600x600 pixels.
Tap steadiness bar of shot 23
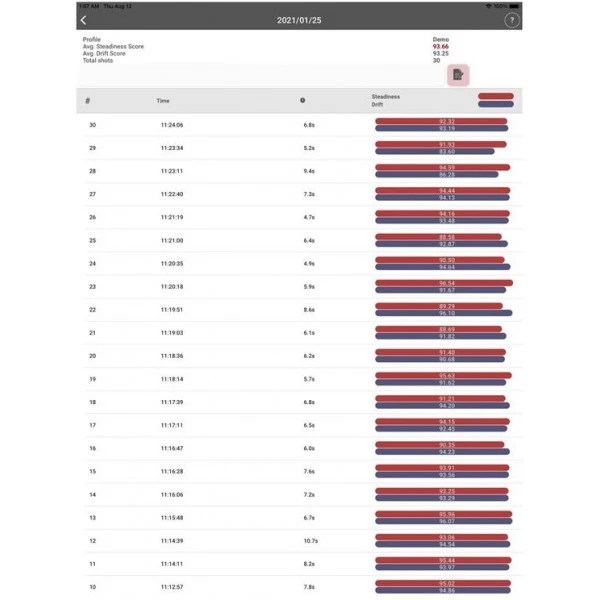(443, 283)
